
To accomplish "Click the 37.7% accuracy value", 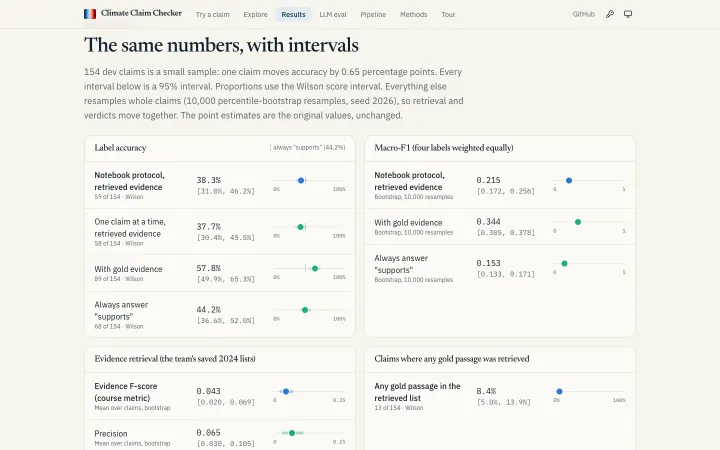I will tap(208, 227).
